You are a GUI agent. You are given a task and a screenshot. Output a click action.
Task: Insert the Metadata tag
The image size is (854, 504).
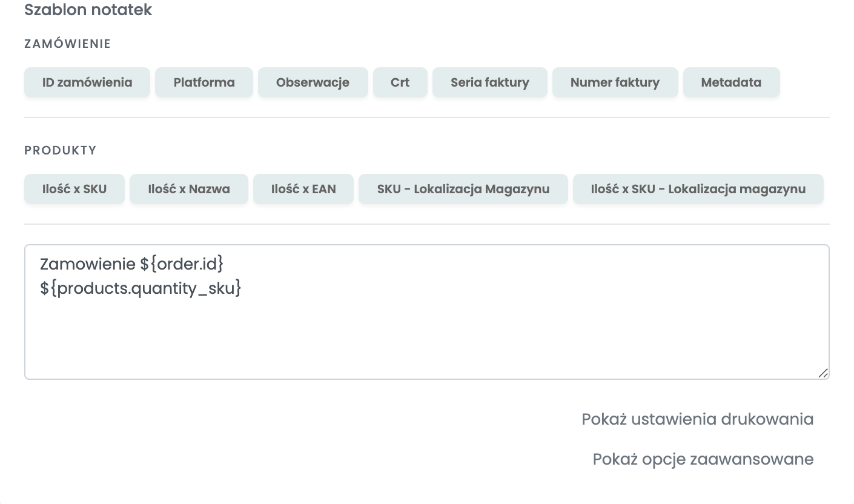tap(731, 82)
